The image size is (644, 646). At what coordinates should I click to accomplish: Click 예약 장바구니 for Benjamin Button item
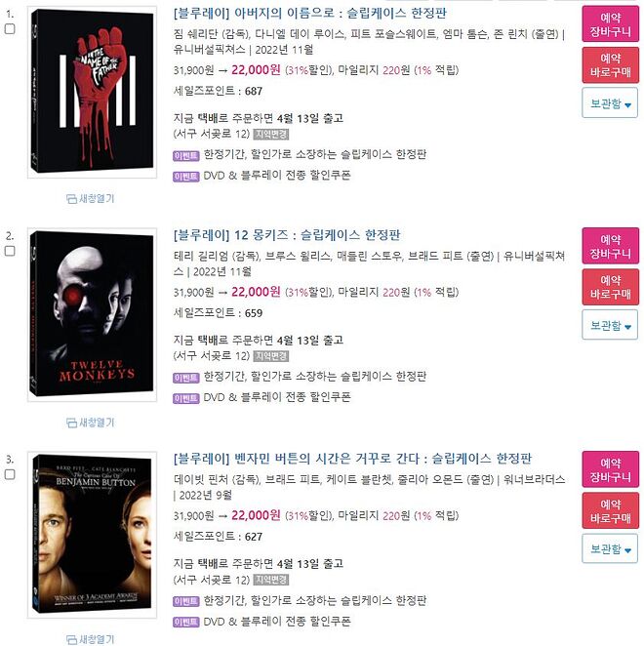click(610, 469)
